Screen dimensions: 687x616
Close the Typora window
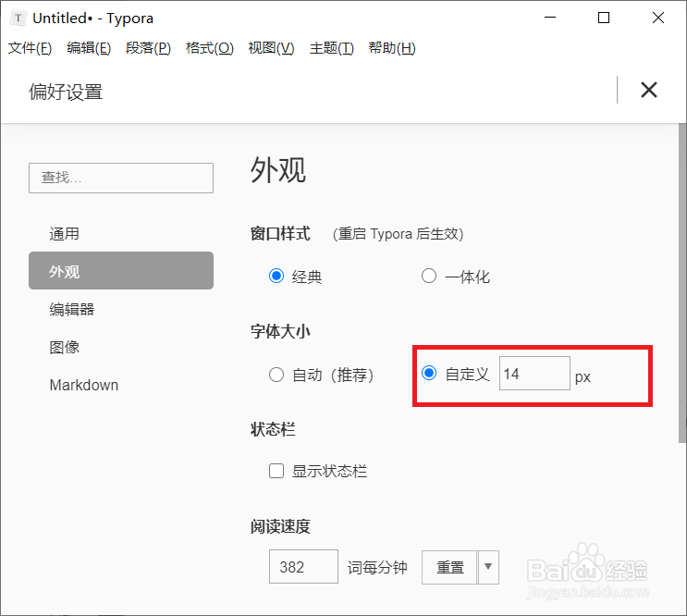[x=658, y=18]
